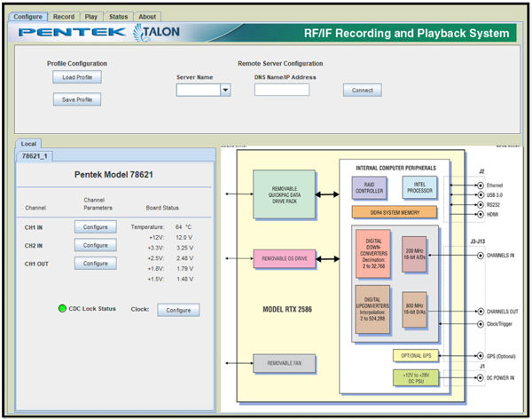
Task: Open the Server Name dropdown arrow
Action: click(x=225, y=90)
